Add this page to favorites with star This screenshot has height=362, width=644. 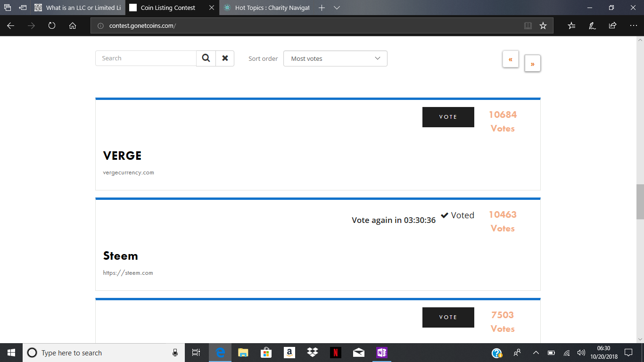coord(543,26)
